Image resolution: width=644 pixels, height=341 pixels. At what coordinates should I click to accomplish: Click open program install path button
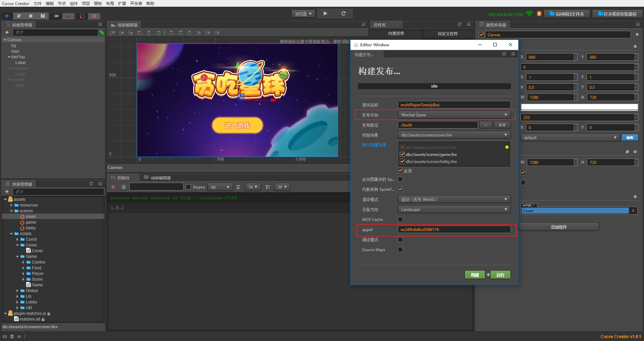(618, 14)
